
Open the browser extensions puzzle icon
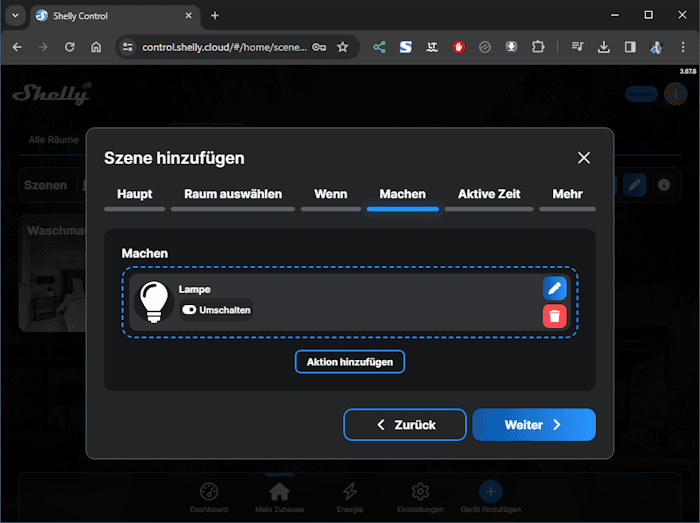click(538, 47)
